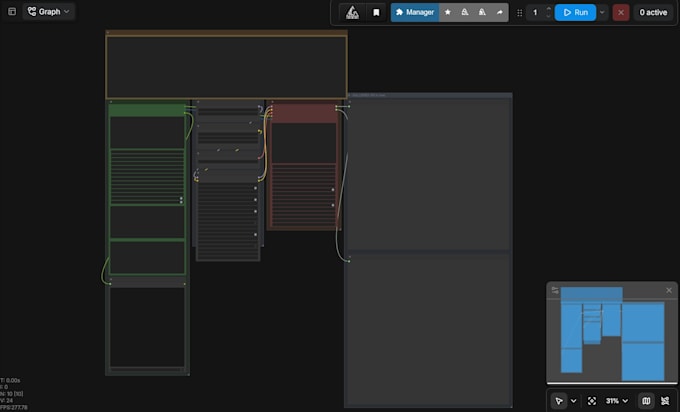Click the red node title bar

pyautogui.click(x=304, y=114)
